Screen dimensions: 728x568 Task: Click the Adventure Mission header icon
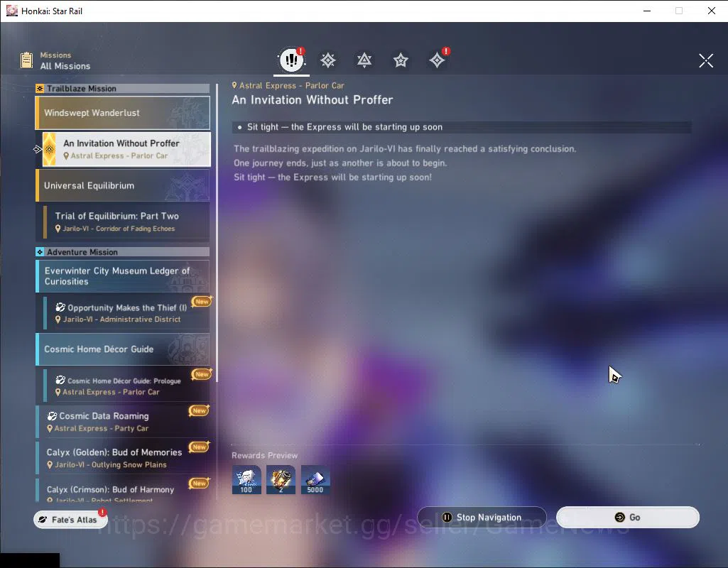[x=40, y=252]
